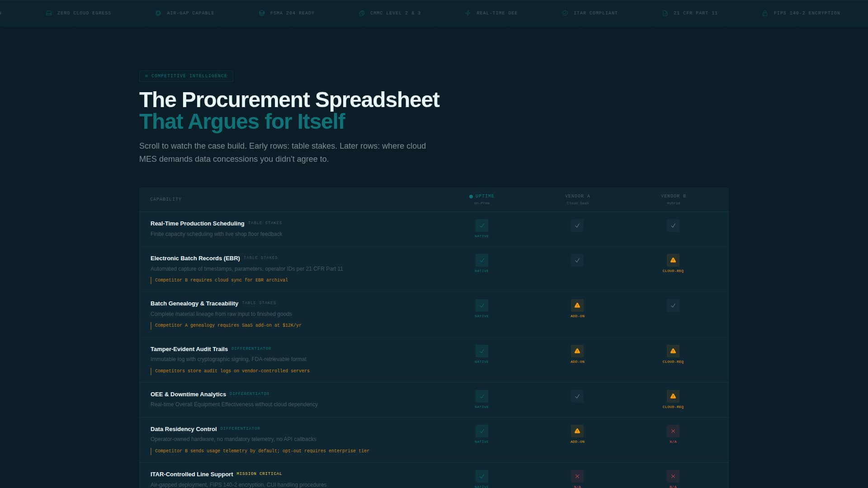Viewport: 868px width, 488px height.
Task: Select the Uptime On-Prem column header
Action: pyautogui.click(x=482, y=199)
